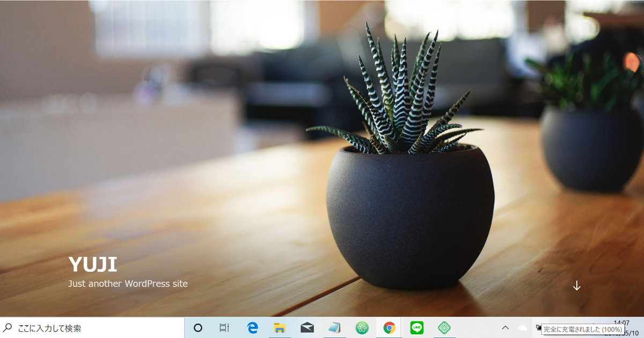Click the battery power icon in the system tray
Image resolution: width=644 pixels, height=338 pixels.
[539, 327]
